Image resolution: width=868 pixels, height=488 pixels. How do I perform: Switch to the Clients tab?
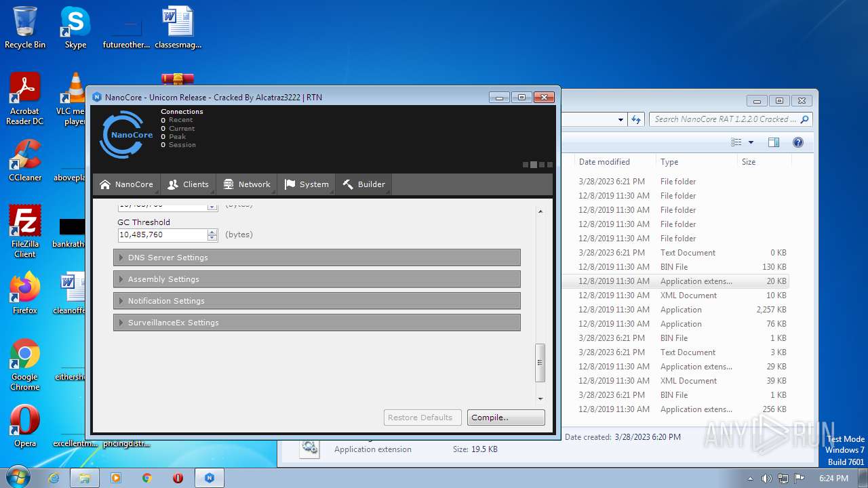point(188,184)
